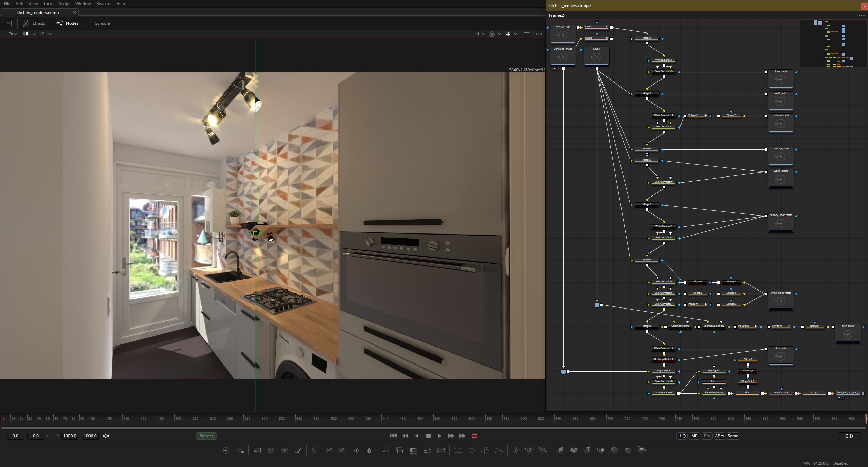Switch to the Console tab
This screenshot has width=868, height=467.
point(102,23)
